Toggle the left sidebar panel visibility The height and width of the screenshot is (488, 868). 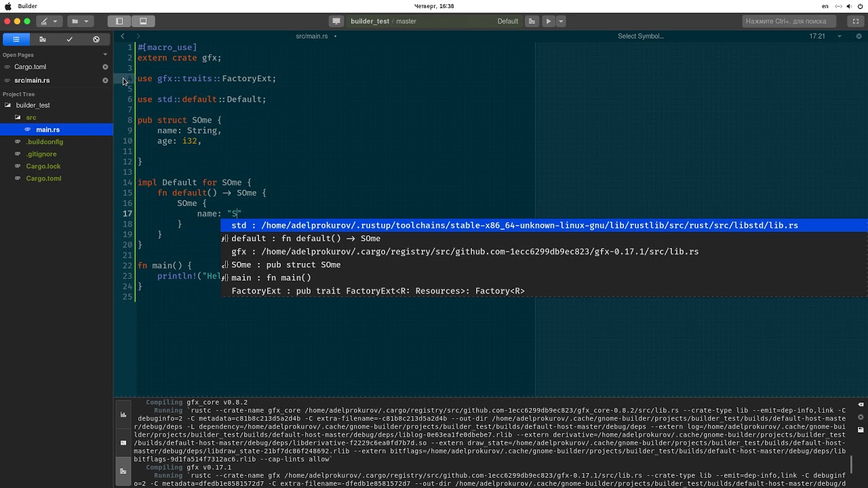pyautogui.click(x=119, y=21)
